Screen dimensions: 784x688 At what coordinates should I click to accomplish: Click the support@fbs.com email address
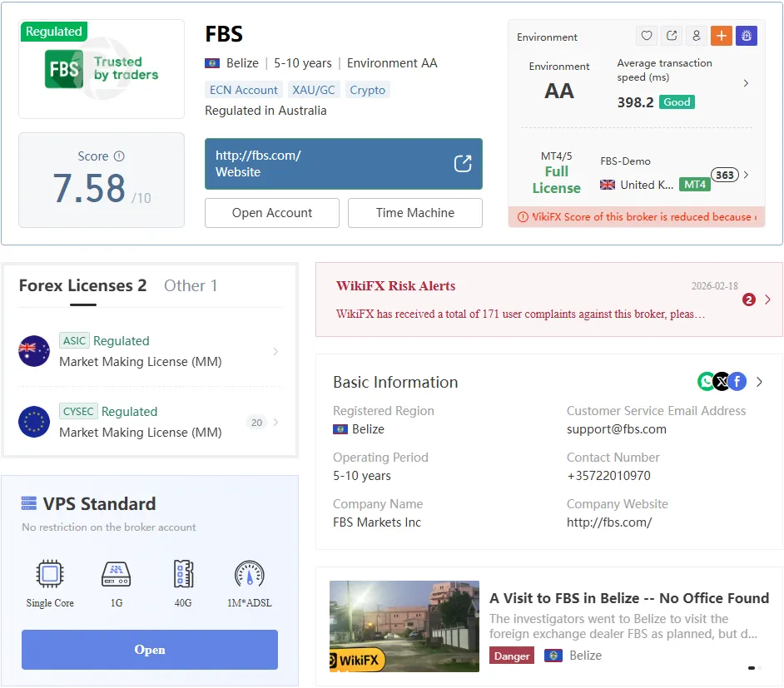click(616, 429)
